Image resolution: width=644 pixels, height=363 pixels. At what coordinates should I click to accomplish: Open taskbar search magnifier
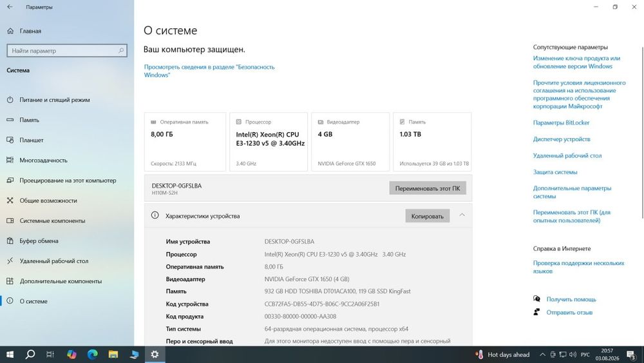click(30, 355)
